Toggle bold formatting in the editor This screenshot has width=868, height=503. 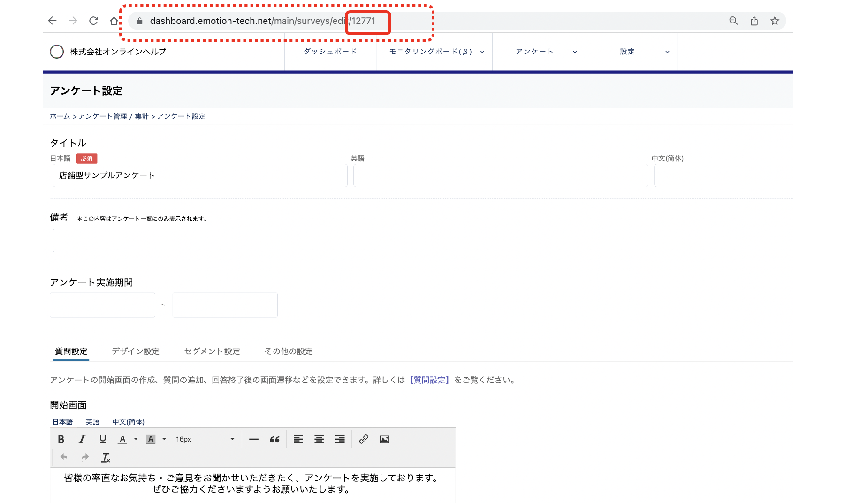pos(61,439)
